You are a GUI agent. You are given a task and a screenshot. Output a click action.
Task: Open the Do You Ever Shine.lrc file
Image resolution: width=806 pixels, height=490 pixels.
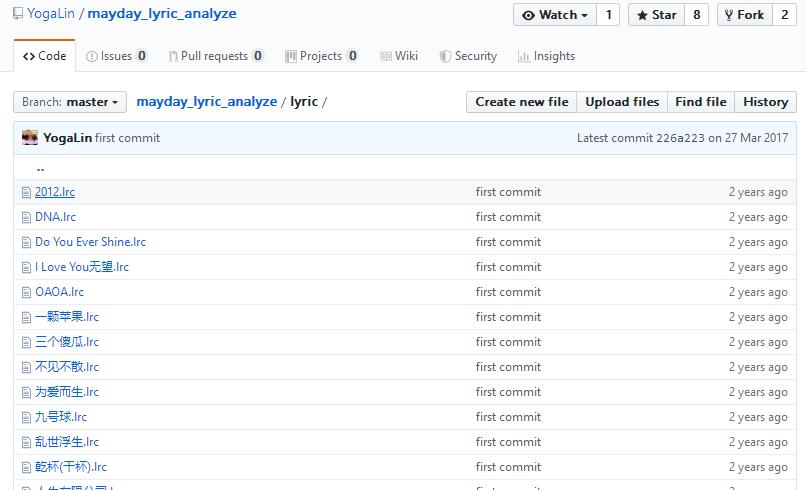pyautogui.click(x=90, y=242)
